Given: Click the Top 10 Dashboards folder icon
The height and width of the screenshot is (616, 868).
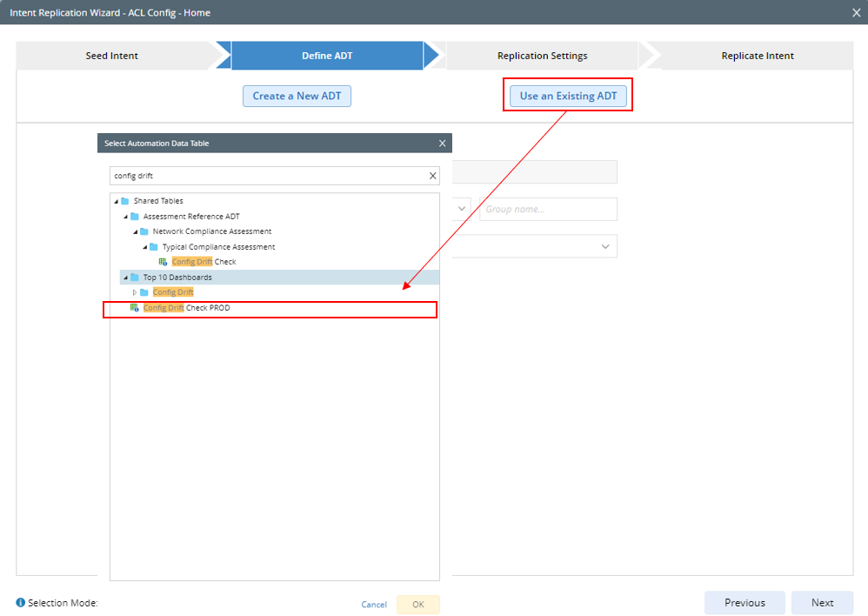Looking at the screenshot, I should tap(135, 278).
